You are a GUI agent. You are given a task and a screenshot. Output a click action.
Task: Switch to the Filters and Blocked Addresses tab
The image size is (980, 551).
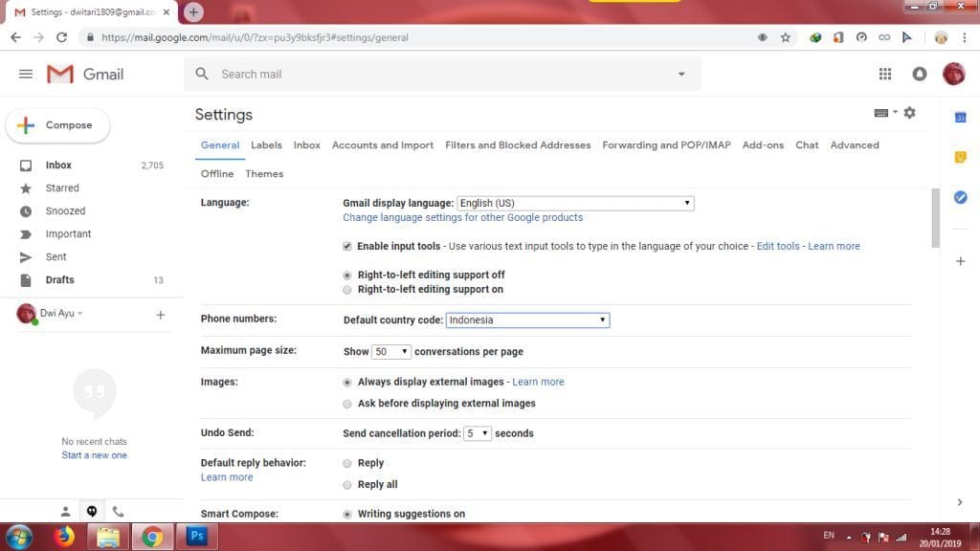click(x=518, y=145)
